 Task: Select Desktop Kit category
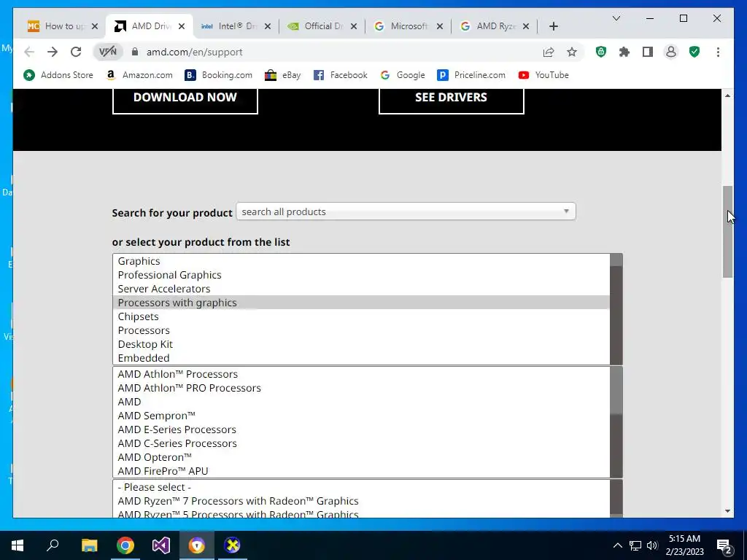[361, 344]
